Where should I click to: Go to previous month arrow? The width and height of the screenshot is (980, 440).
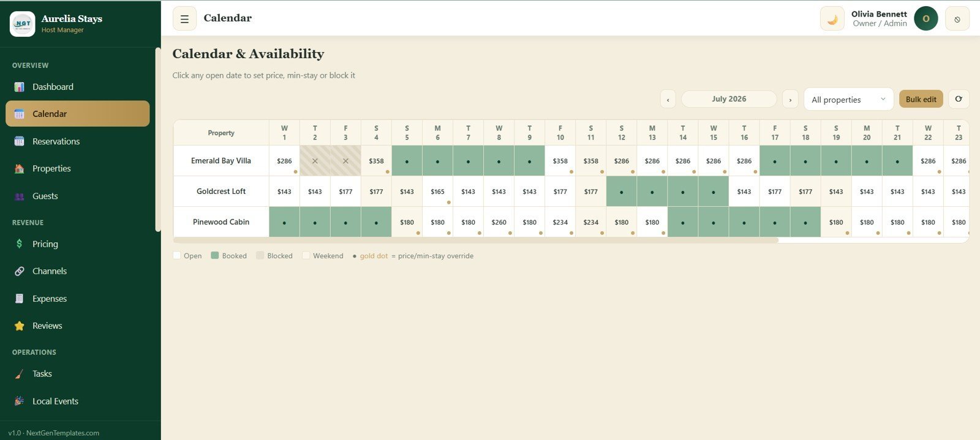pyautogui.click(x=668, y=99)
